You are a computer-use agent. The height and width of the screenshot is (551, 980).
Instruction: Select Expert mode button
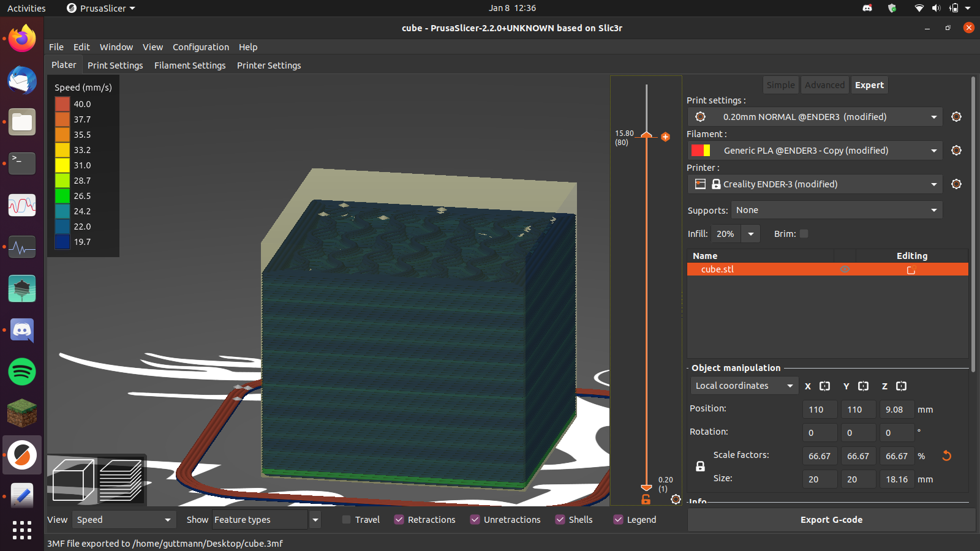(869, 85)
